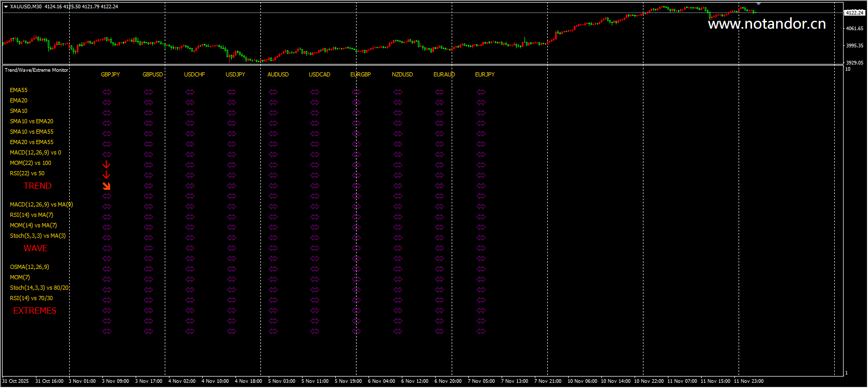This screenshot has height=388, width=868.
Task: Open the dropdown triangle beside XAUUSD,M30 title
Action: [6, 7]
